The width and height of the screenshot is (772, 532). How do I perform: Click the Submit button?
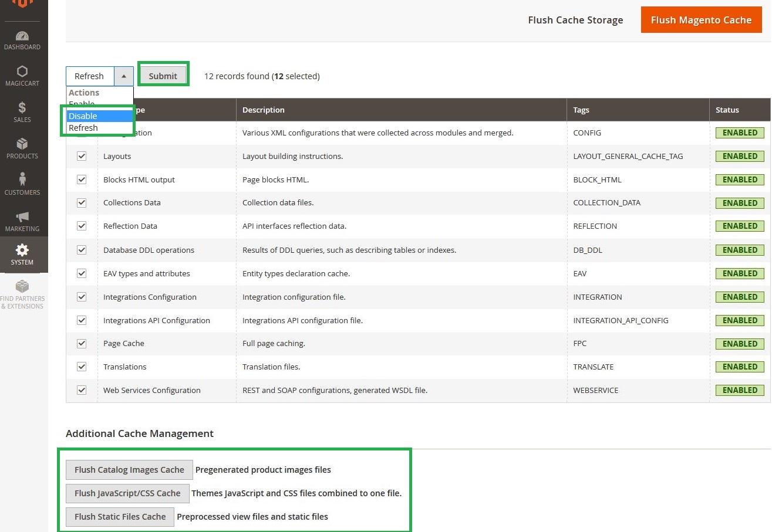click(x=163, y=76)
